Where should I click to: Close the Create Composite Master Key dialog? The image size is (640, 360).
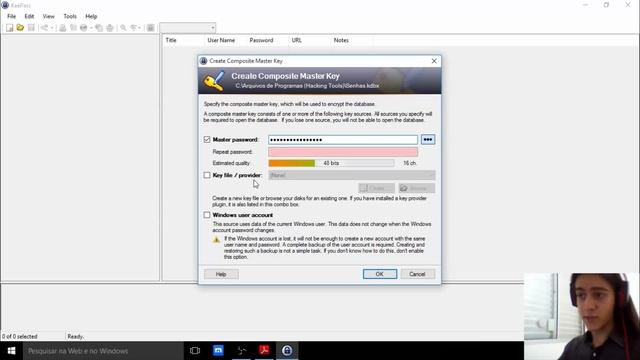click(434, 61)
